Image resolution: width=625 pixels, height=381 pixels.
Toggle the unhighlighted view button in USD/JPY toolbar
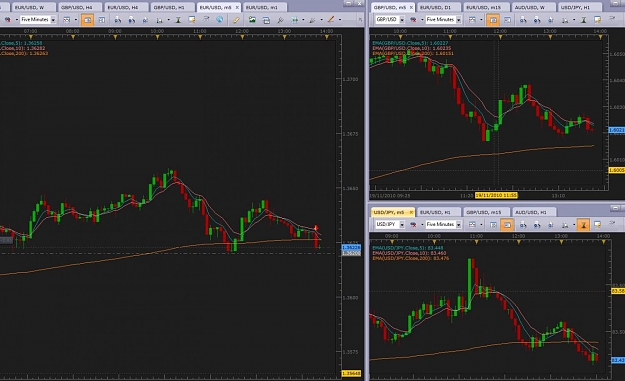(493, 224)
